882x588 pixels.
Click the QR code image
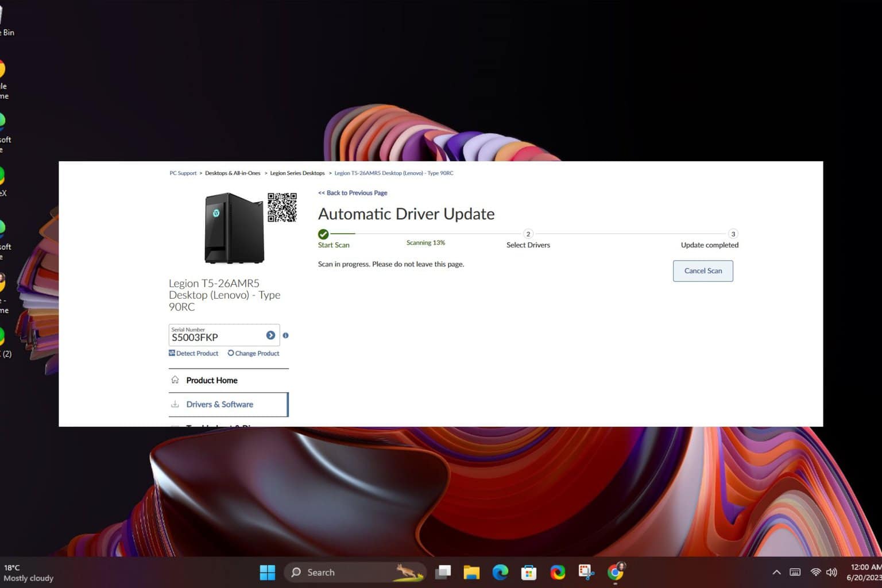point(282,207)
